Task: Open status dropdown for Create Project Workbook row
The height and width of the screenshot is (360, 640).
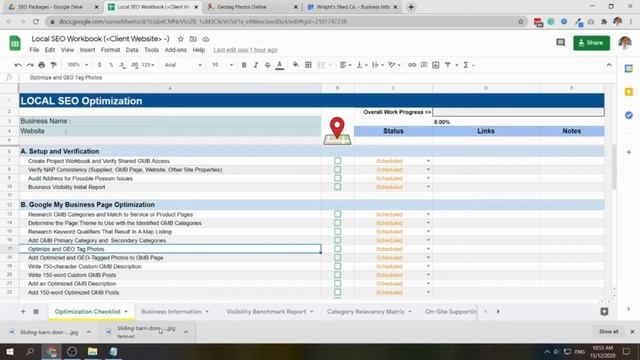Action: coord(428,161)
